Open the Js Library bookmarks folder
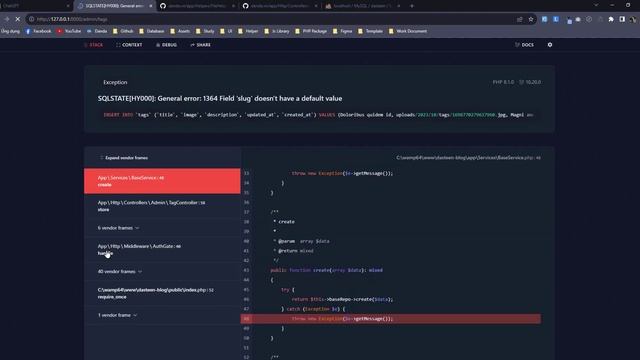This screenshot has width=640, height=360. pos(277,31)
